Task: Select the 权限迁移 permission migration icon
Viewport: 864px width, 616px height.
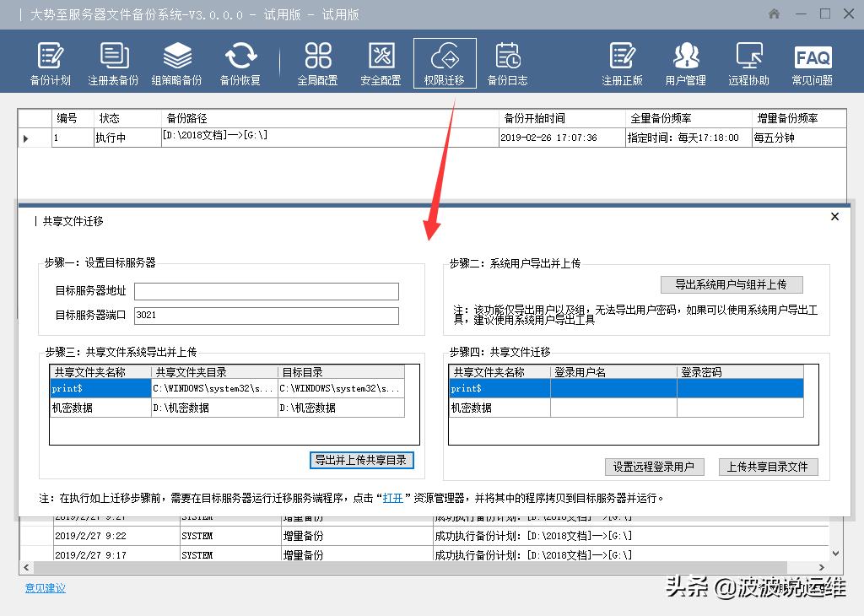Action: coord(445,62)
